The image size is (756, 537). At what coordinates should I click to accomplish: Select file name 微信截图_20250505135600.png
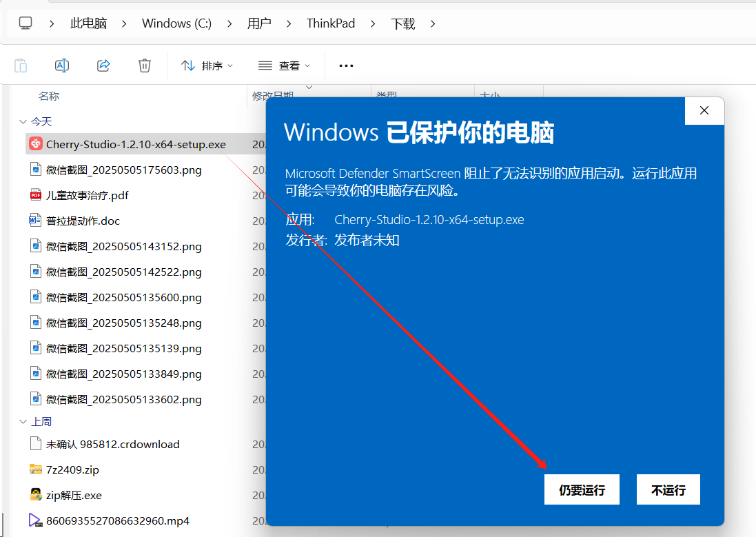pos(124,297)
